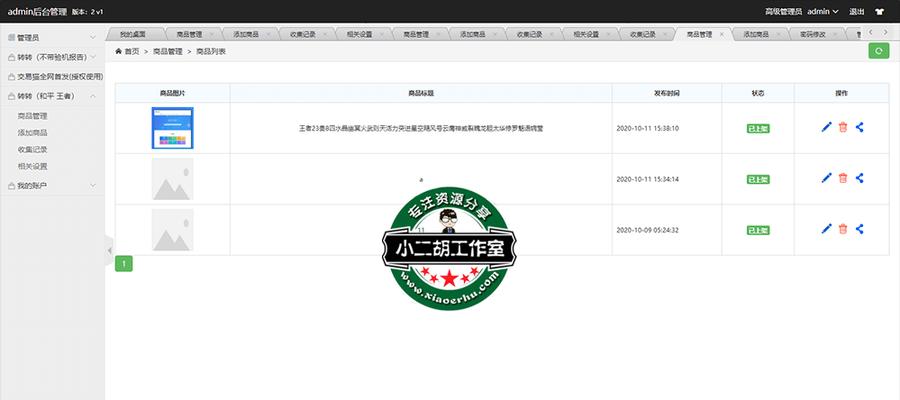Open the blue product image thumbnail
This screenshot has width=900, height=400.
[x=172, y=128]
